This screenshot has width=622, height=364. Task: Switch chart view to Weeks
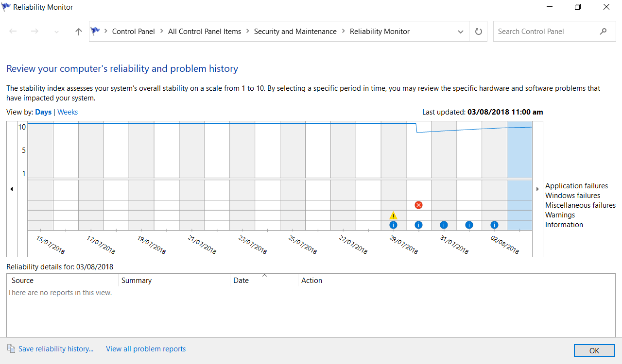pyautogui.click(x=68, y=112)
